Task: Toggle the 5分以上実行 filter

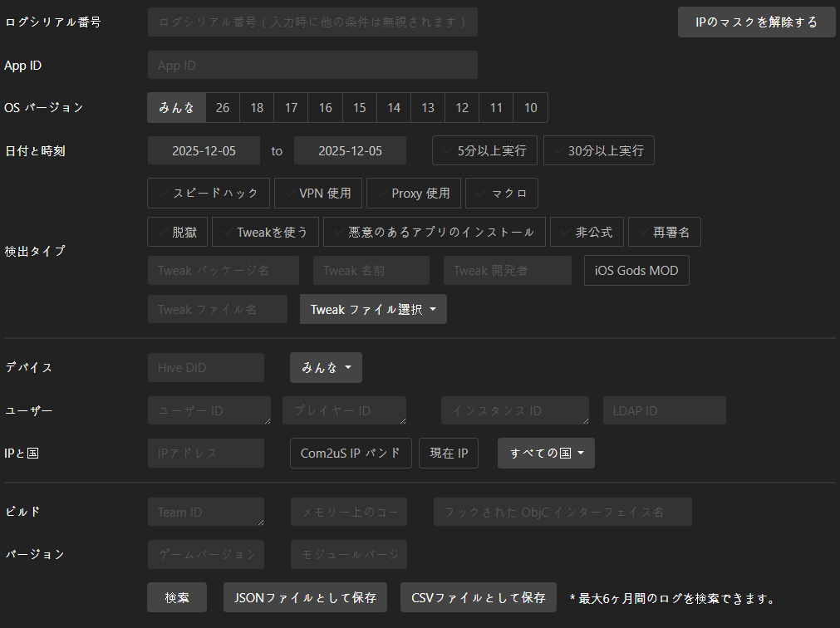Action: pyautogui.click(x=484, y=151)
